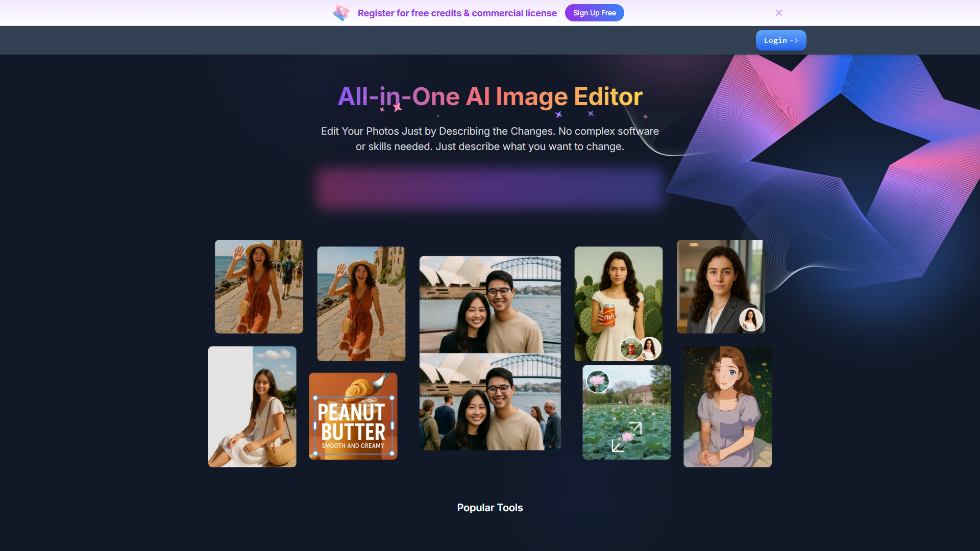The image size is (980, 551).
Task: Open the lotus pond expand thumbnail
Action: (x=627, y=412)
